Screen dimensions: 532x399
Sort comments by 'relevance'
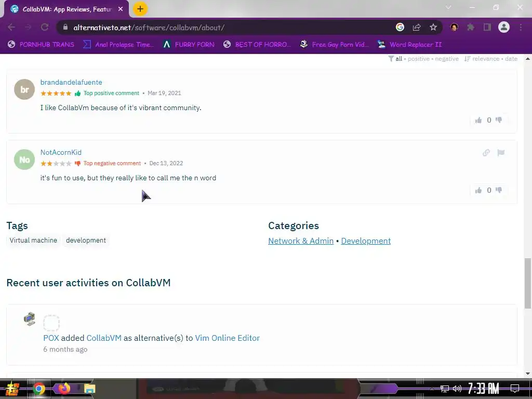tap(486, 59)
